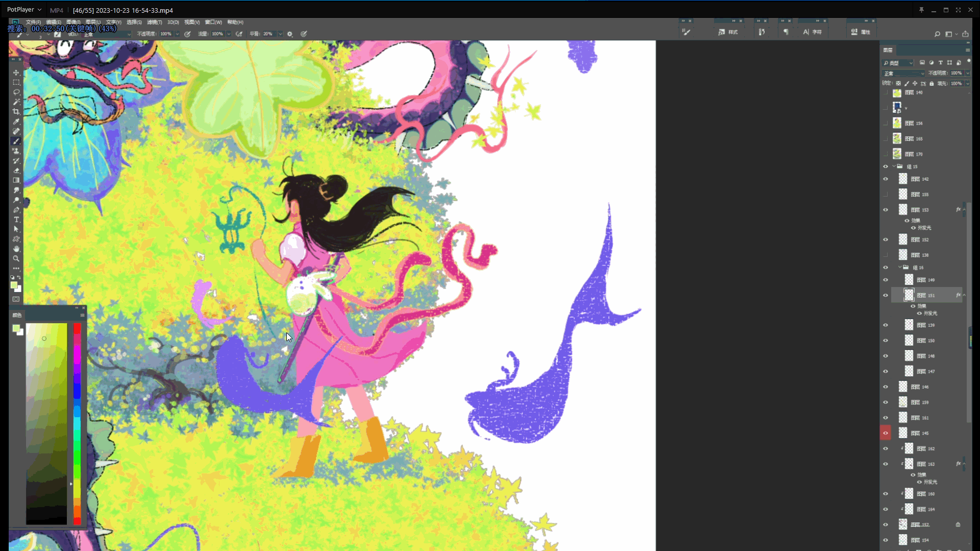This screenshot has height=551, width=980.
Task: Pick a shade in the color field square
Action: [46, 424]
